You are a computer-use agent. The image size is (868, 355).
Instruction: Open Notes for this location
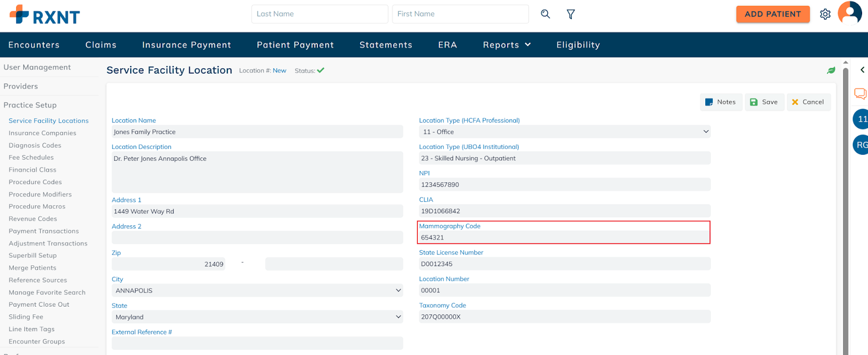pos(720,102)
